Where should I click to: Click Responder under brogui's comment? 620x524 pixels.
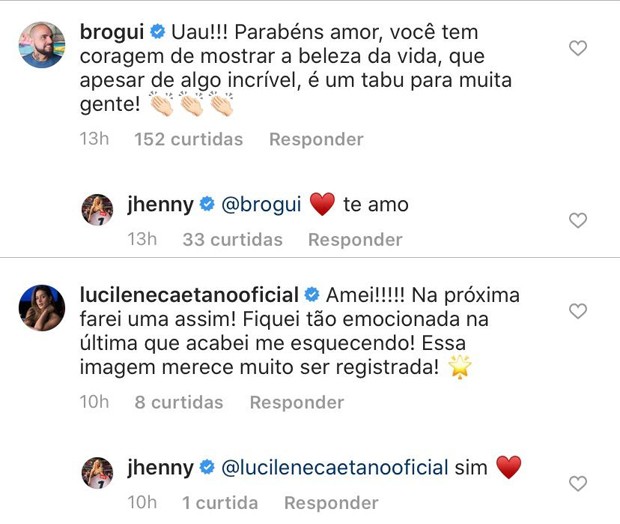316,140
